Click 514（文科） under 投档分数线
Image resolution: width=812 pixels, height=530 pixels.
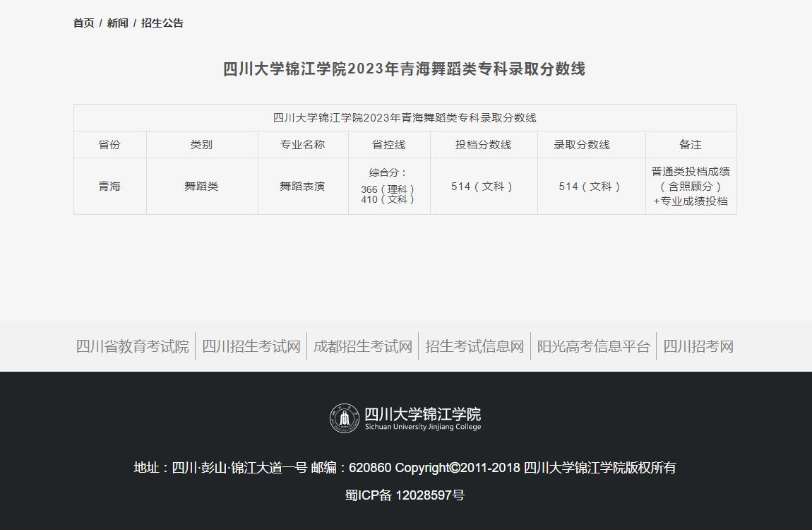(x=482, y=187)
